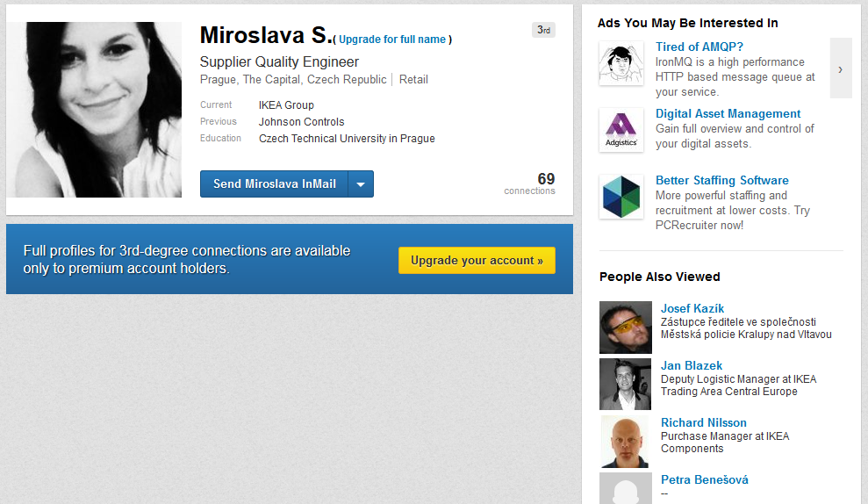Click Czech Technical University in Prague text
The image size is (868, 504).
tap(347, 139)
